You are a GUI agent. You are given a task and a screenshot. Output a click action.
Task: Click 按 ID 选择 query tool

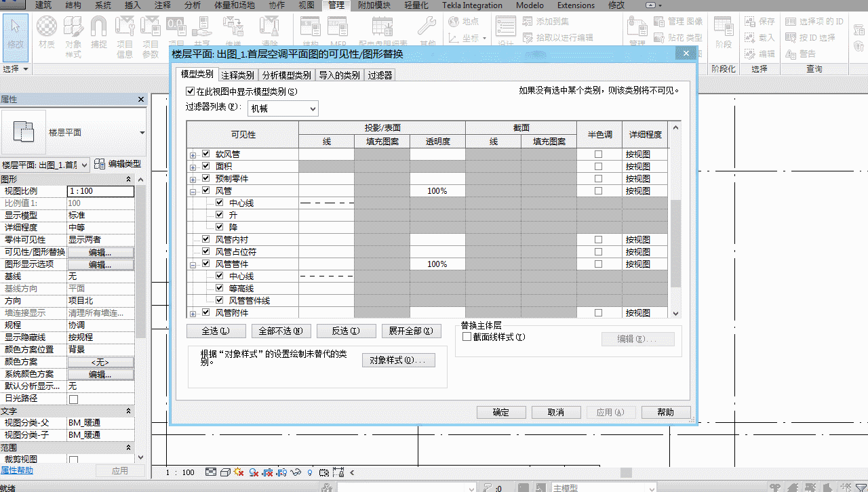click(810, 38)
